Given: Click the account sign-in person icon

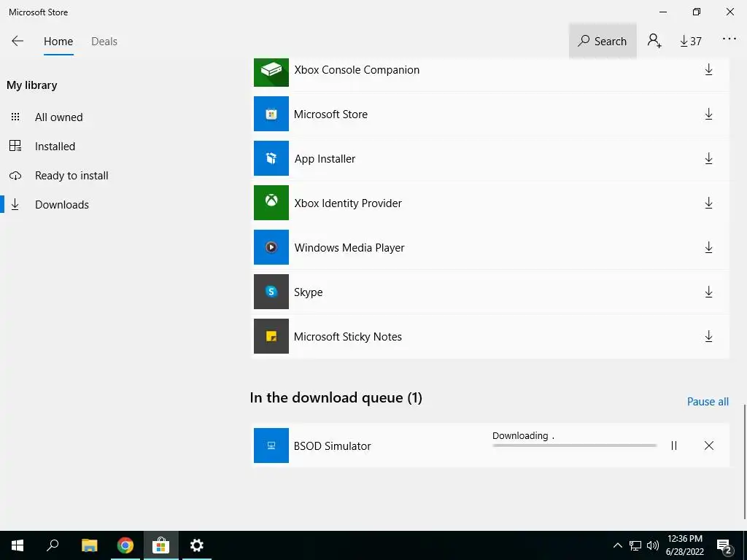Looking at the screenshot, I should (654, 41).
